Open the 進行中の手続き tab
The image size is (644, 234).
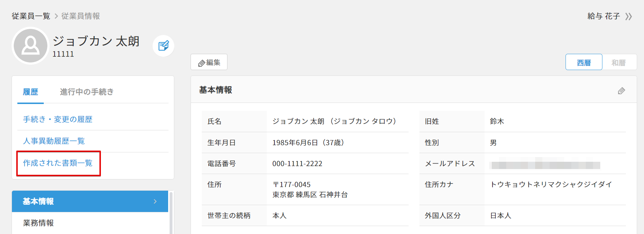(87, 92)
